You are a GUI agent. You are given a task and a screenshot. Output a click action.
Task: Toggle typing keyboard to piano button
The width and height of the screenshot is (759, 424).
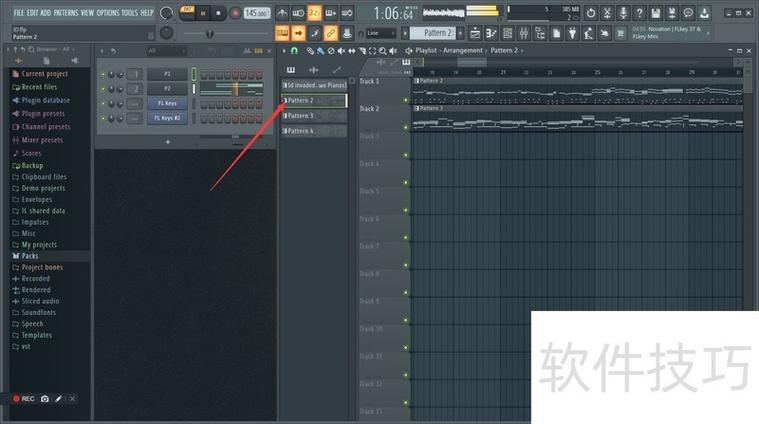(x=282, y=33)
